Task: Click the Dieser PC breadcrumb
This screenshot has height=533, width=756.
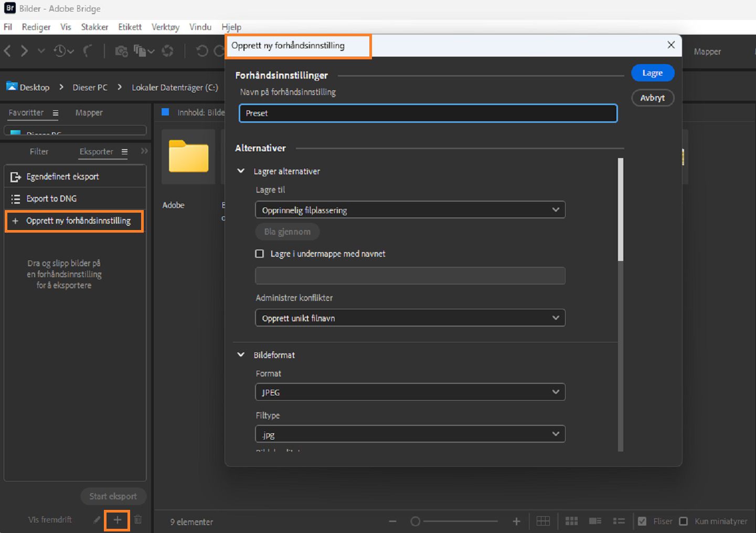Action: point(90,88)
